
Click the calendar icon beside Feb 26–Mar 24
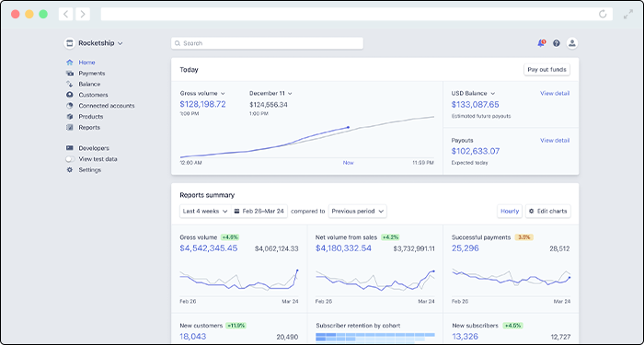[236, 211]
